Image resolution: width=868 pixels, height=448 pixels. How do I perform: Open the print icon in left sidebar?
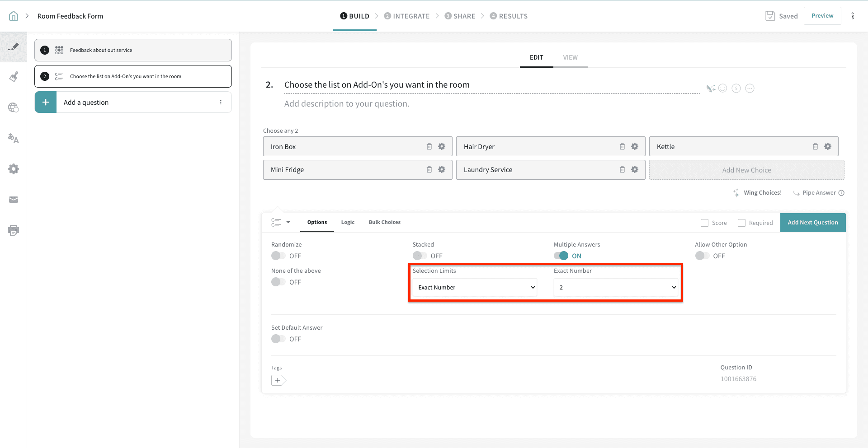[14, 230]
